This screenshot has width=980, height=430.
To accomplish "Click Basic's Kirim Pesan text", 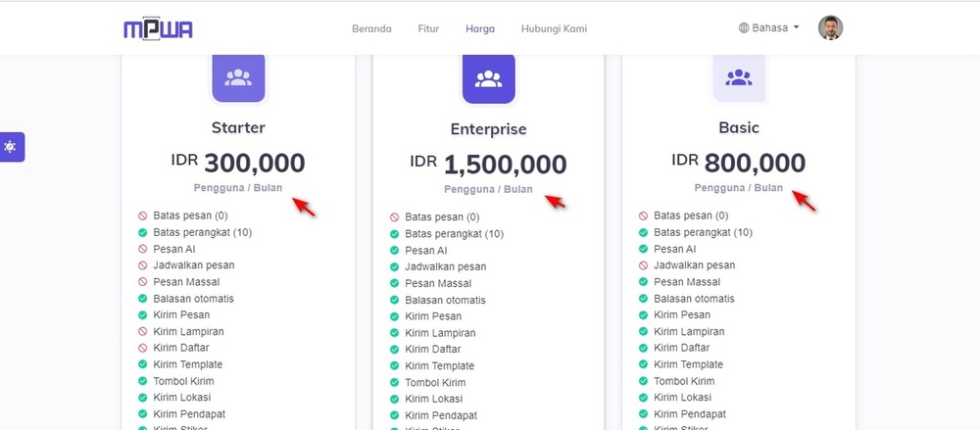I will point(682,315).
